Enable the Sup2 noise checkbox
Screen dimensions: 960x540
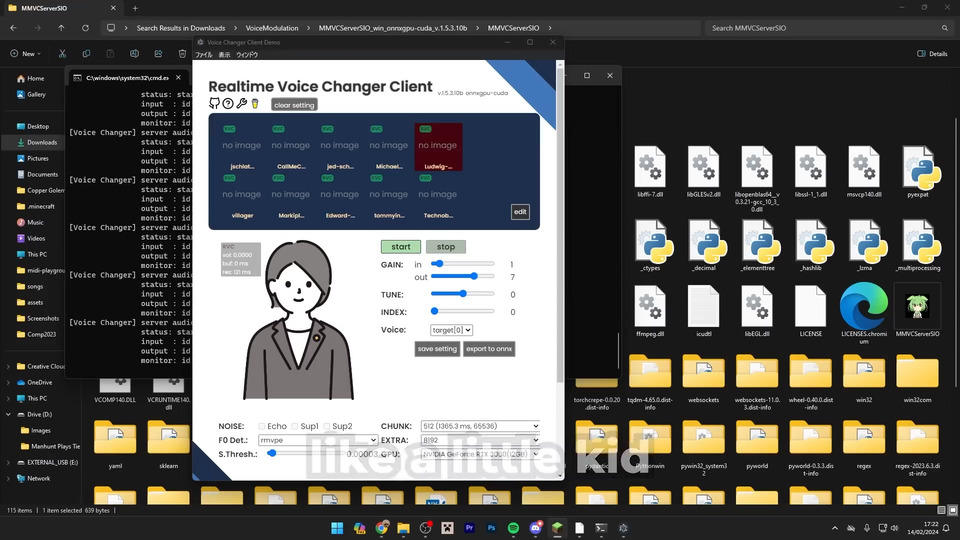click(x=326, y=426)
